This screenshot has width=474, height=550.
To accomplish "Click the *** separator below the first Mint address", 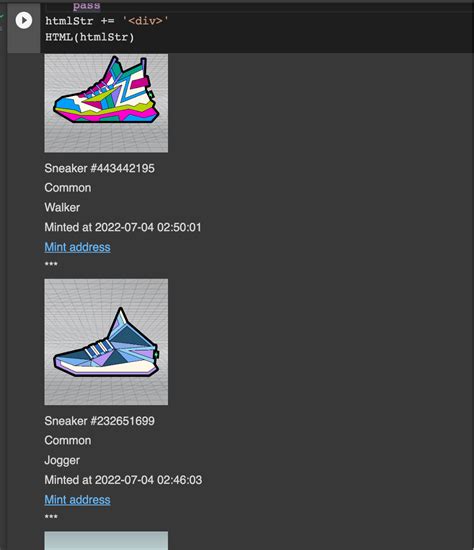I will click(x=51, y=264).
